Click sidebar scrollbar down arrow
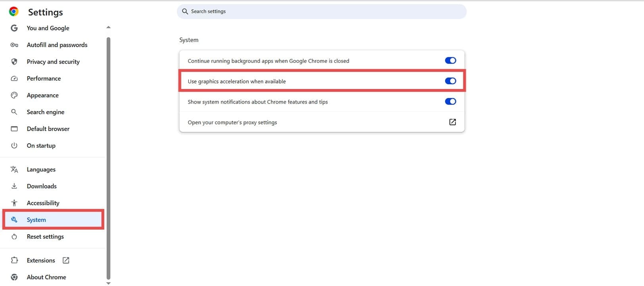 coord(108,283)
